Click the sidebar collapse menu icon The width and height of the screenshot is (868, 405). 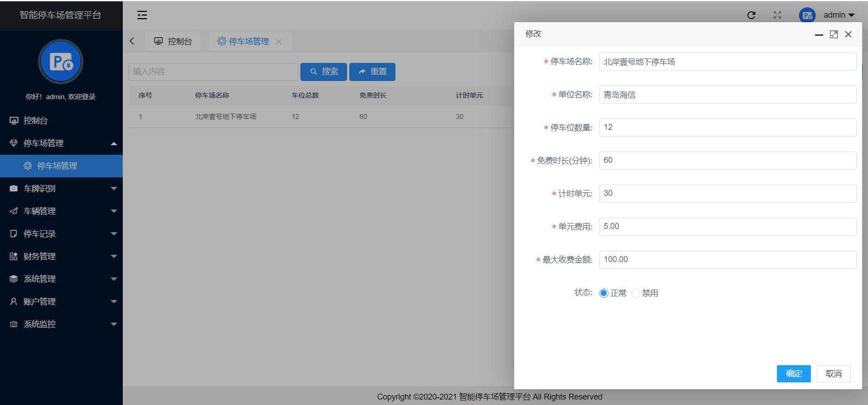point(142,15)
